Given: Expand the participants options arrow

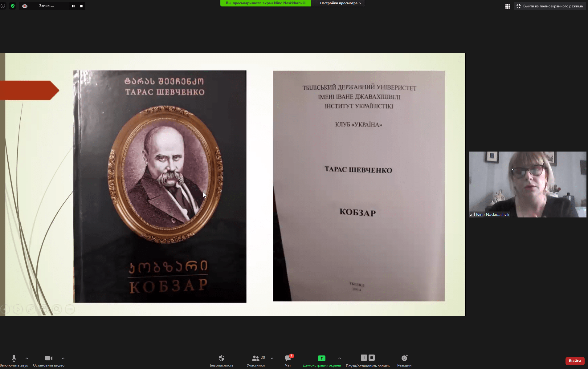Looking at the screenshot, I should tap(272, 358).
